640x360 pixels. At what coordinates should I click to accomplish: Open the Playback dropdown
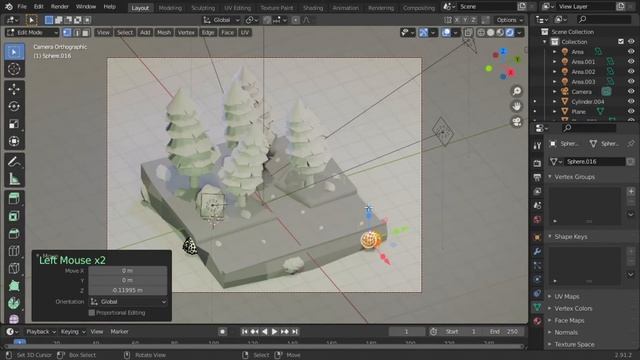coord(41,332)
